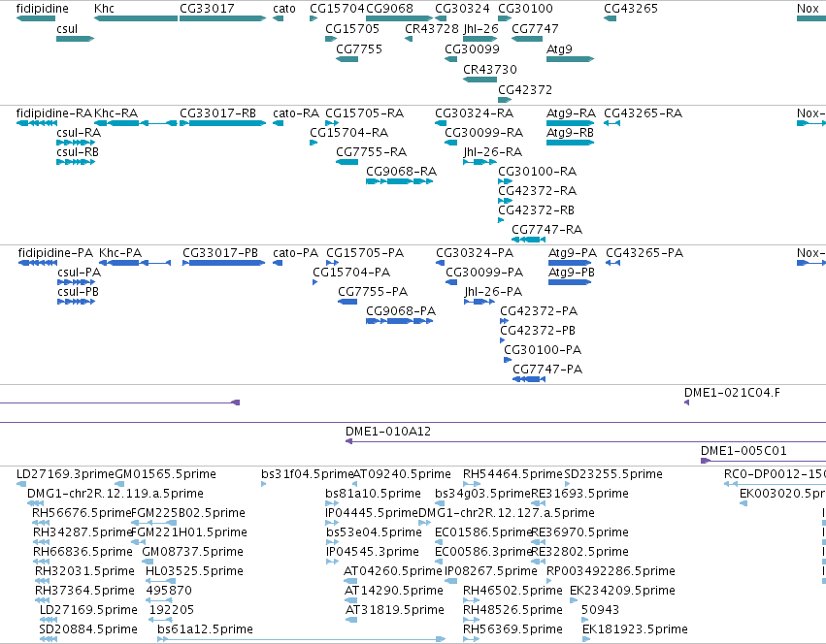The height and width of the screenshot is (644, 826).
Task: Select the csul-RA transcript label
Action: click(x=79, y=133)
